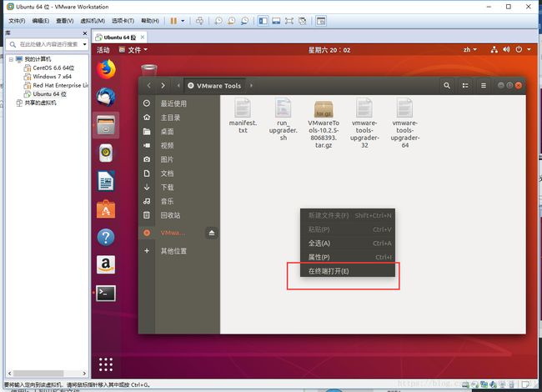Choose 属性(P) from context menu

click(x=348, y=257)
